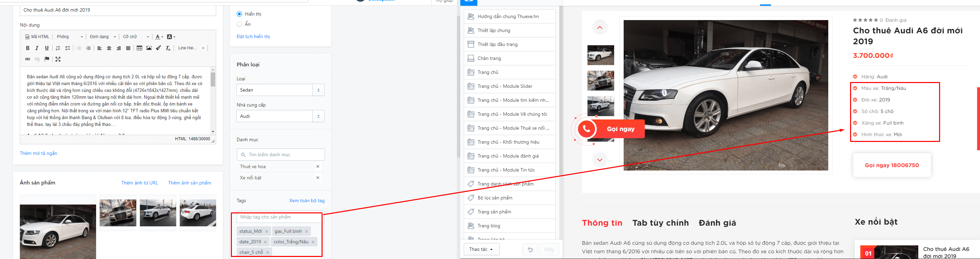Align text right

click(x=119, y=48)
